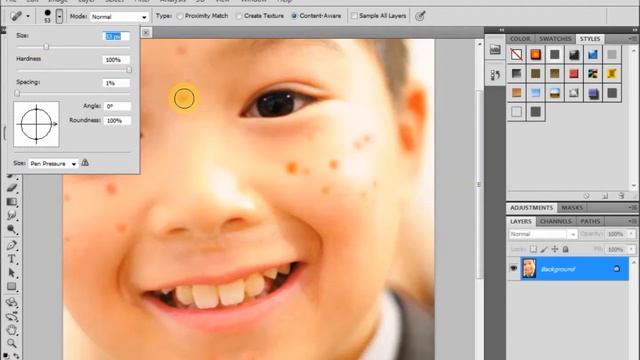Apply the orange glowing style swatch
640x360 pixels.
coord(536,54)
